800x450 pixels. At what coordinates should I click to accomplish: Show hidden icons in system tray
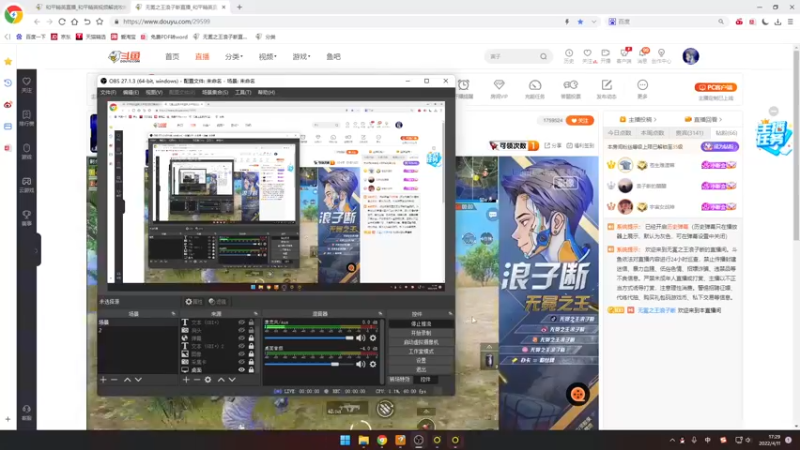pyautogui.click(x=672, y=440)
